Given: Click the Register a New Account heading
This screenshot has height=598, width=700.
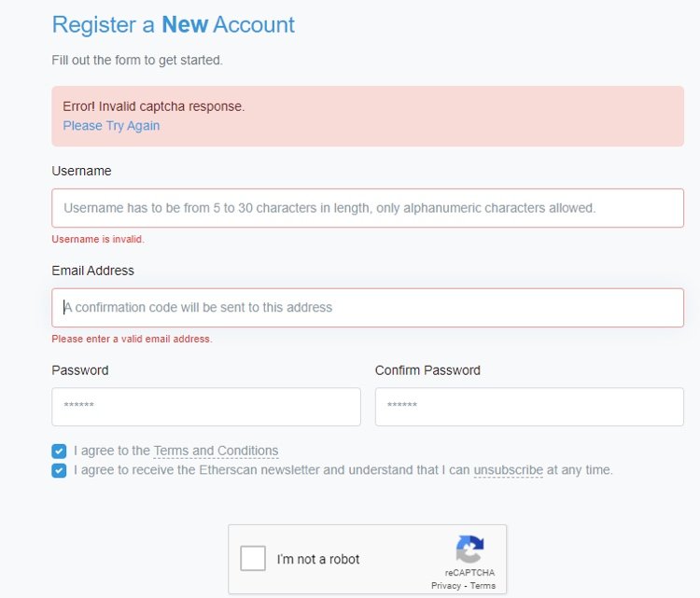Looking at the screenshot, I should coord(174,24).
